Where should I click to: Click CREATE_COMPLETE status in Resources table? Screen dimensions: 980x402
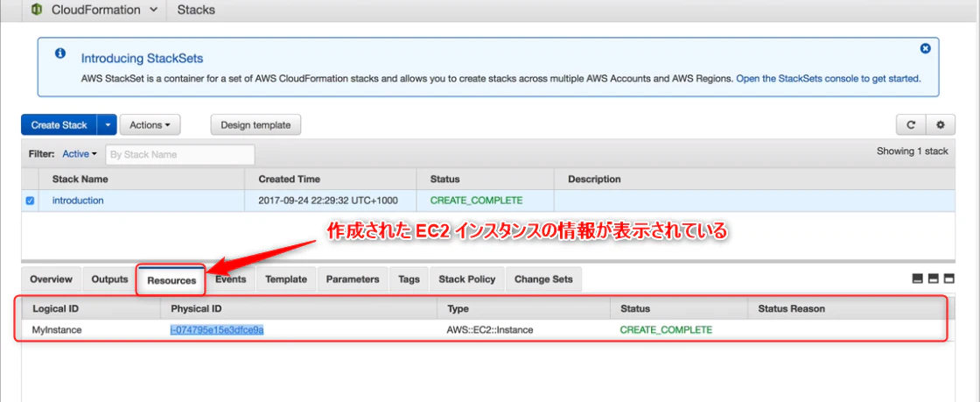tap(666, 329)
